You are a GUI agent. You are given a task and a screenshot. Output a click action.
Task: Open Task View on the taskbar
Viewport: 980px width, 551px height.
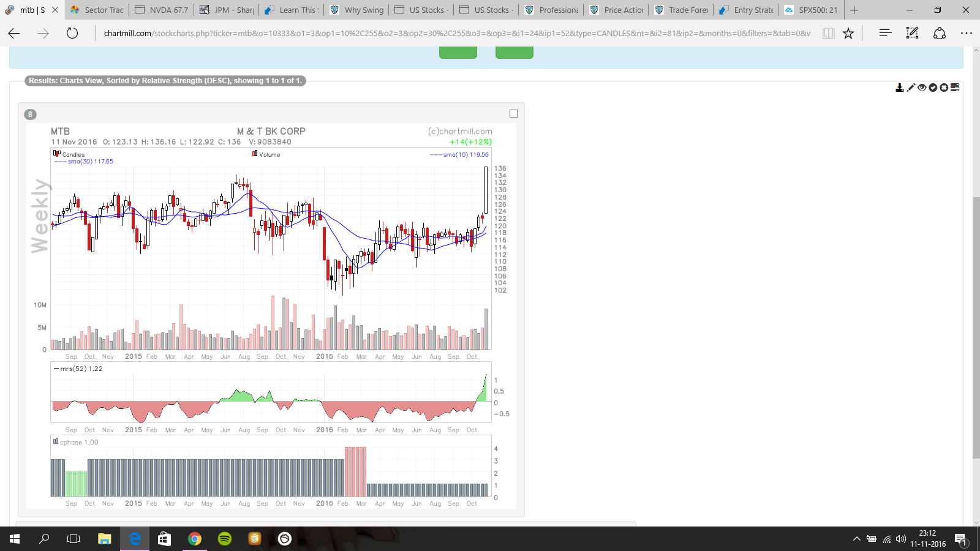tap(73, 539)
